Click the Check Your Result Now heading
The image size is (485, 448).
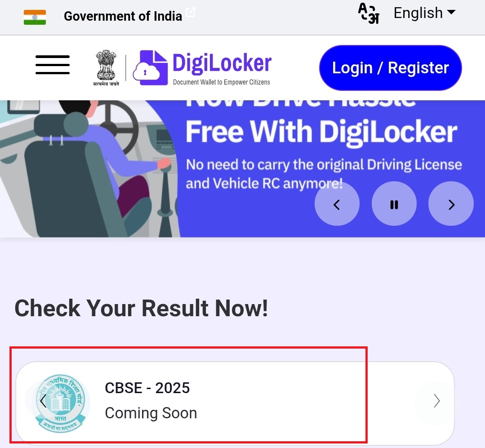tap(141, 309)
